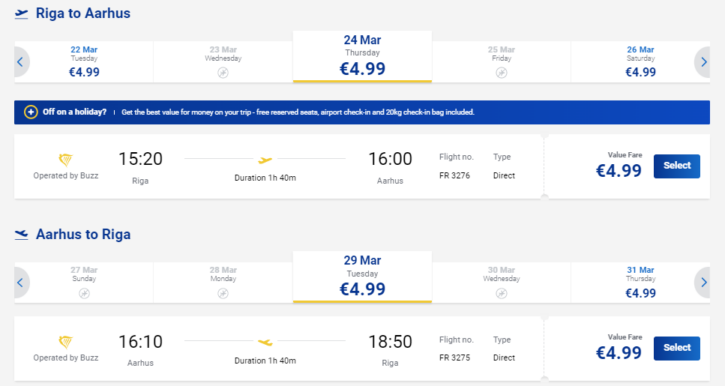The image size is (725, 386).
Task: Click the yellow plane icon on the Riga 15:20 flight
Action: click(x=265, y=160)
